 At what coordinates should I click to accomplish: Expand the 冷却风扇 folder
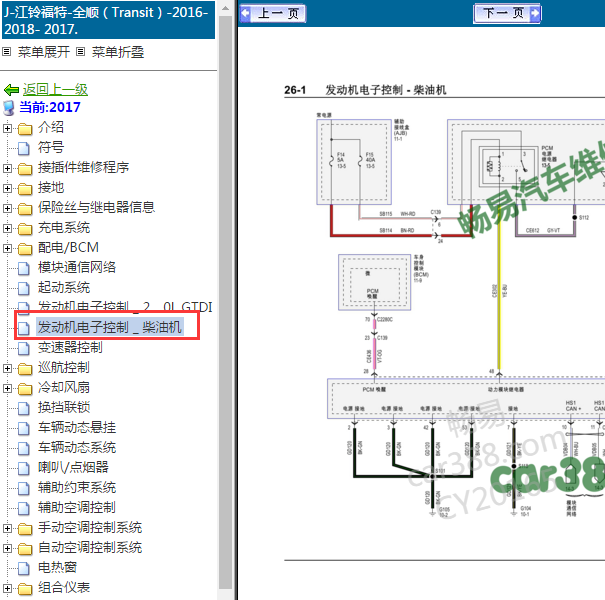pos(7,388)
